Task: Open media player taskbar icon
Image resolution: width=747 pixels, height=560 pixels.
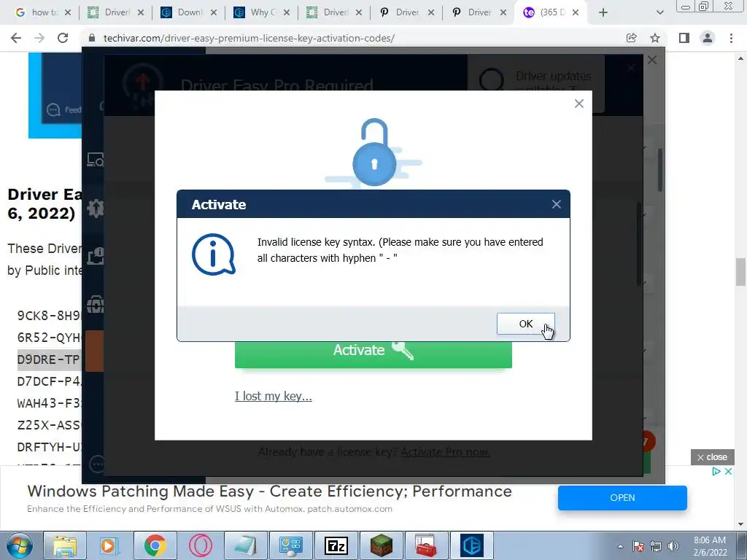Action: click(x=109, y=545)
